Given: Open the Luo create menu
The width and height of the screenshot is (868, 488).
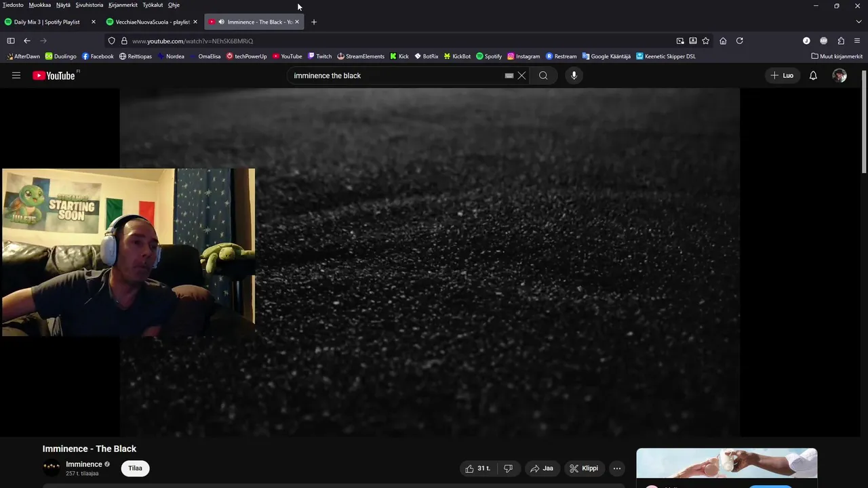Looking at the screenshot, I should [782, 75].
